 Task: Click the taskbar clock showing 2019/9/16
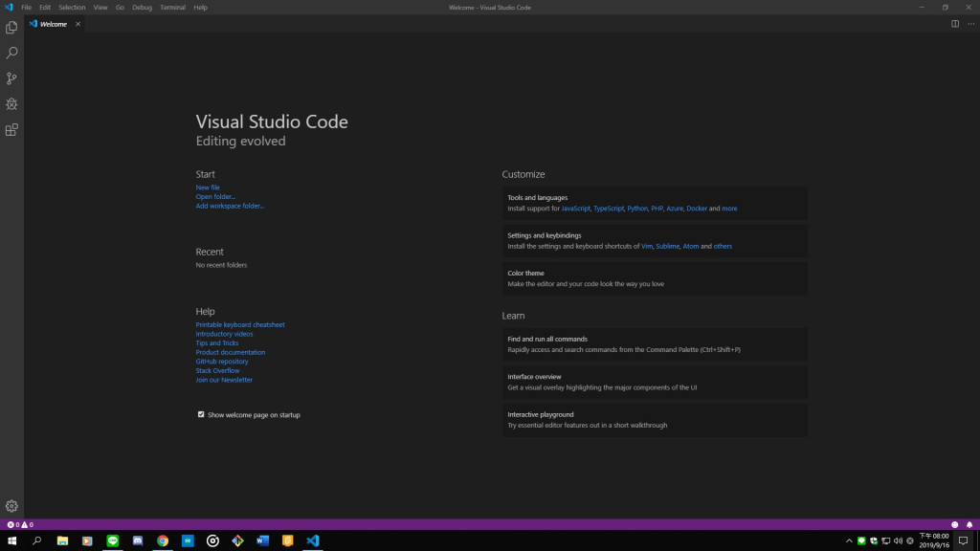click(x=934, y=541)
